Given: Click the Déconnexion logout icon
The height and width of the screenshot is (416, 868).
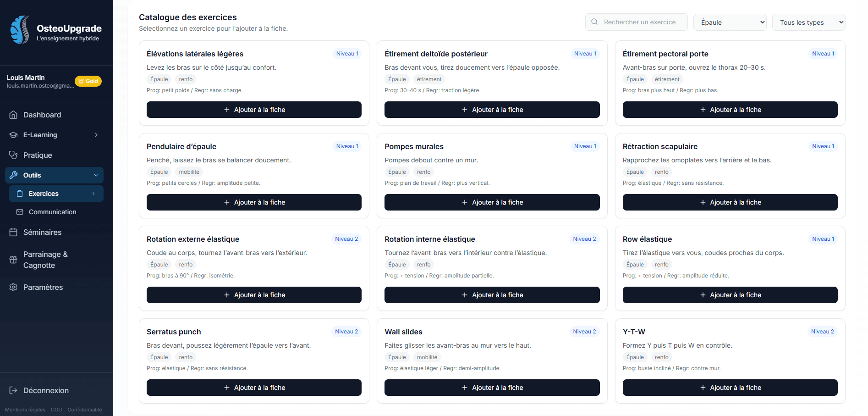Looking at the screenshot, I should click(14, 390).
